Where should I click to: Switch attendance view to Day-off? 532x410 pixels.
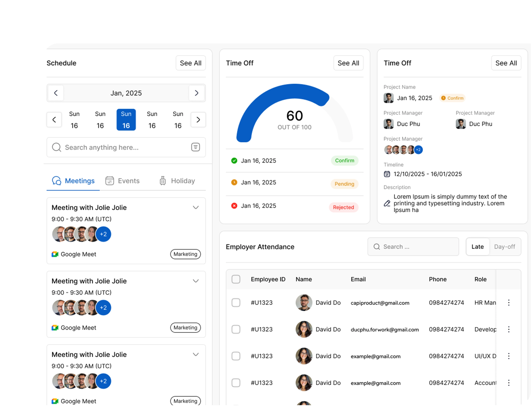pyautogui.click(x=505, y=246)
